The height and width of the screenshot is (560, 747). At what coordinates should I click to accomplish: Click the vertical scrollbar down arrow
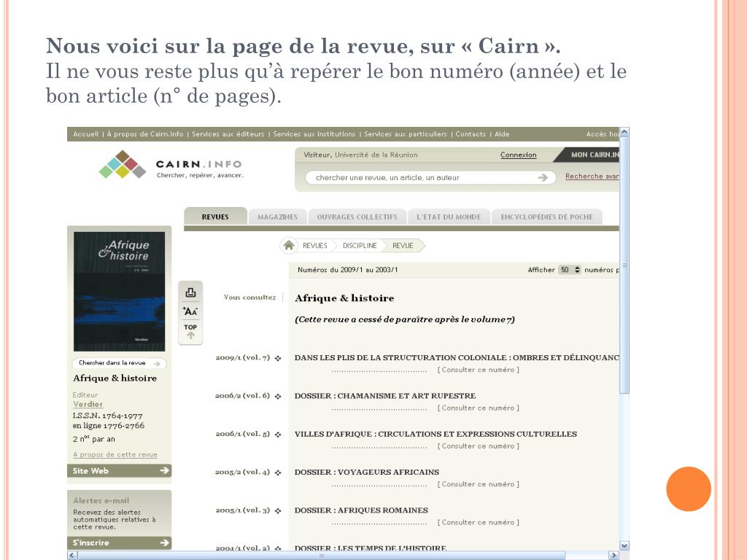click(x=624, y=545)
